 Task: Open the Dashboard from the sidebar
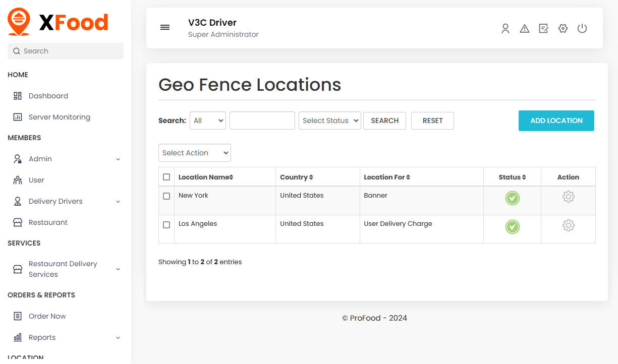click(48, 96)
